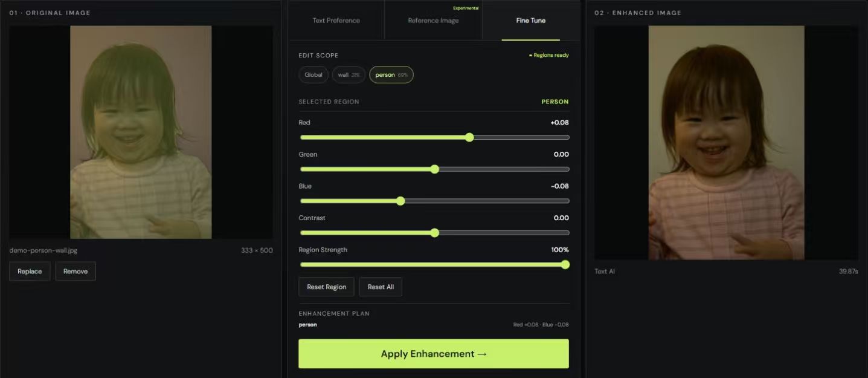Select the person region chip
The height and width of the screenshot is (378, 868).
point(391,75)
